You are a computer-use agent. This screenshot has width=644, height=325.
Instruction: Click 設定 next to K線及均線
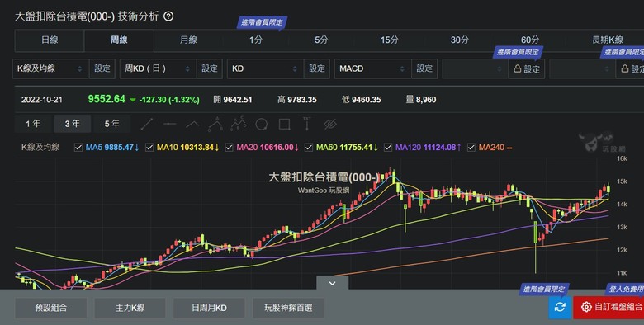pos(102,68)
